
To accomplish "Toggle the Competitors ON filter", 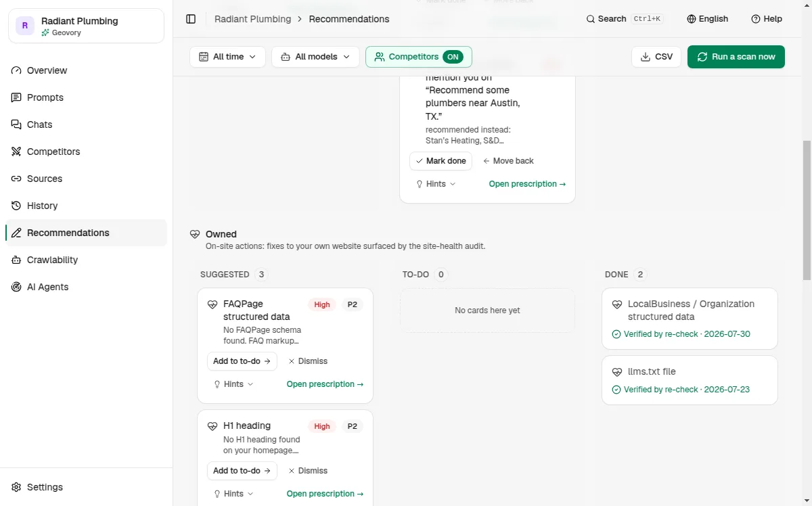I will [x=419, y=57].
